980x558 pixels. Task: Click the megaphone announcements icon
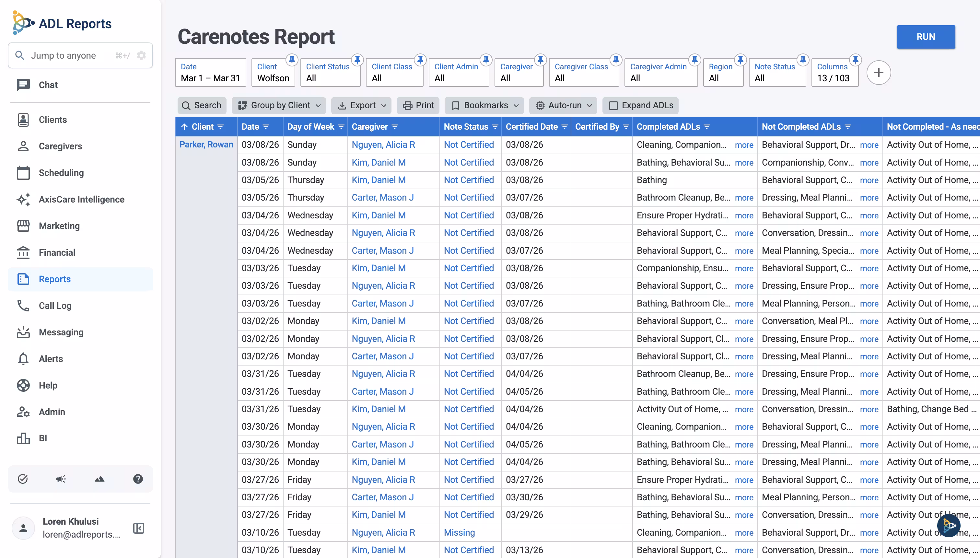(61, 479)
